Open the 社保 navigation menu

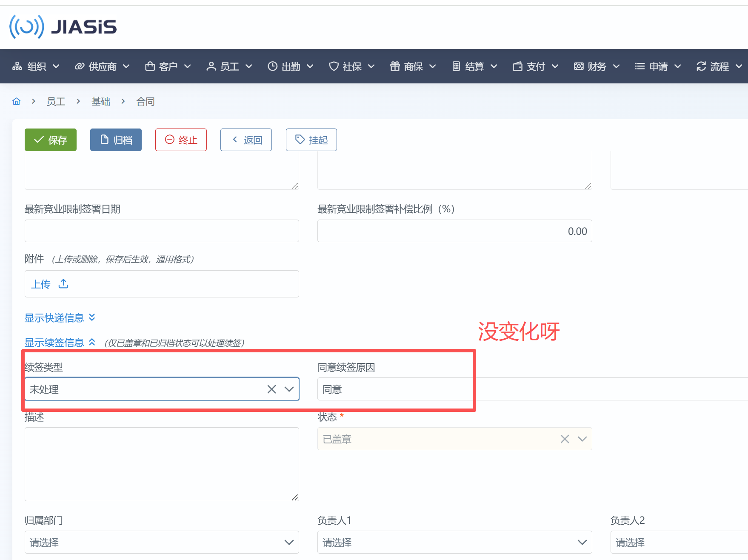point(351,66)
